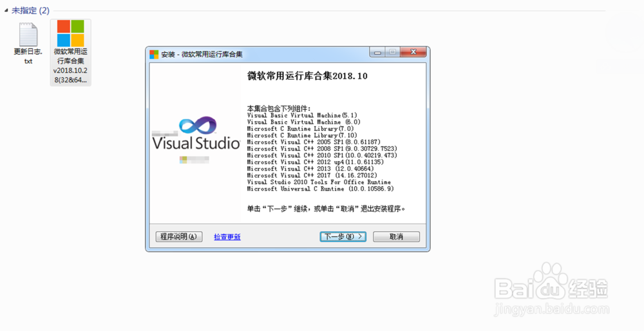This screenshot has width=644, height=331.
Task: Click the Visual Basic Virtual Machine(5.1) line
Action: click(302, 115)
